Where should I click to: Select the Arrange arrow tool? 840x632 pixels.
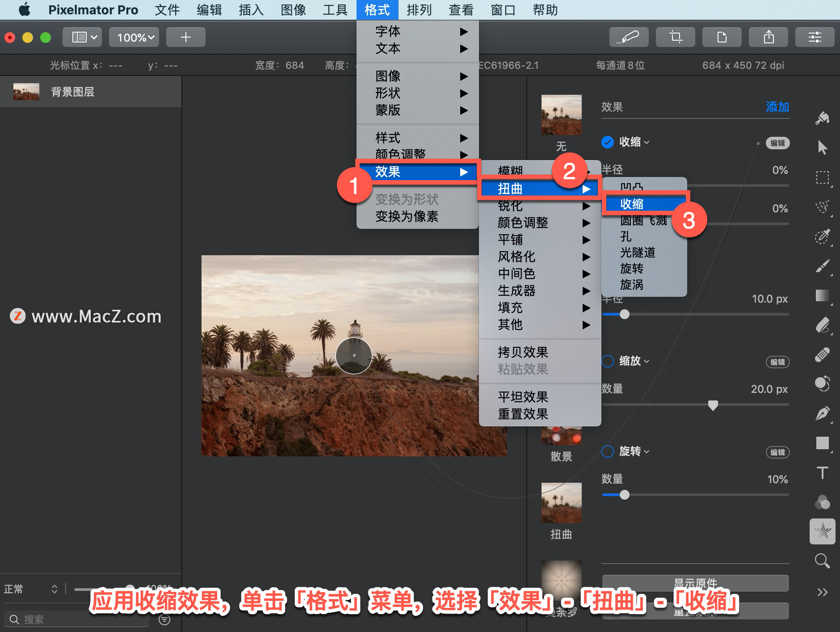[x=822, y=147]
